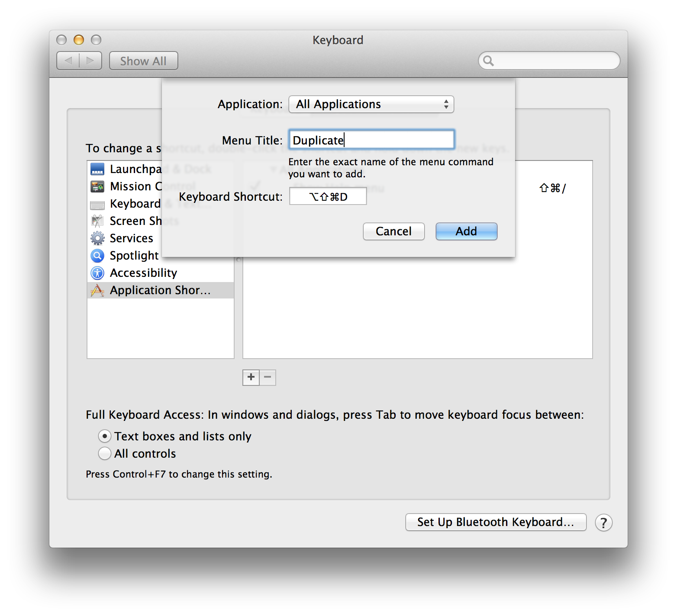Select the Application Shortcuts category icon
Viewport: 677px width, 616px height.
click(97, 290)
